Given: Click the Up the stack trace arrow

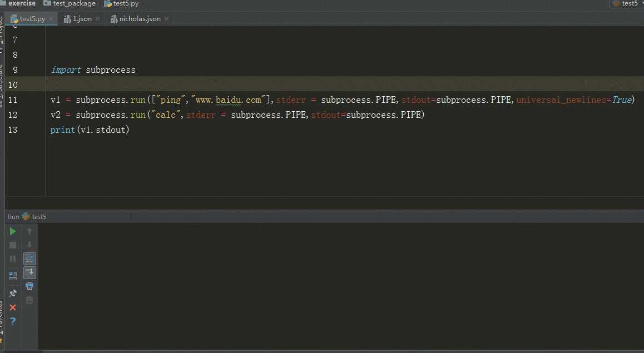Looking at the screenshot, I should pos(29,231).
